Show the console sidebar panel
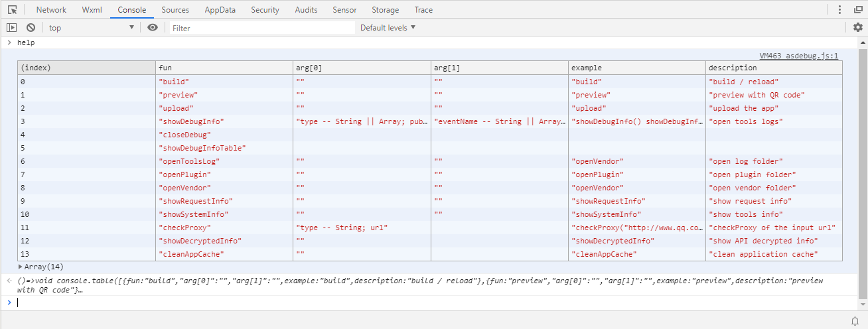The width and height of the screenshot is (868, 329). click(x=11, y=27)
